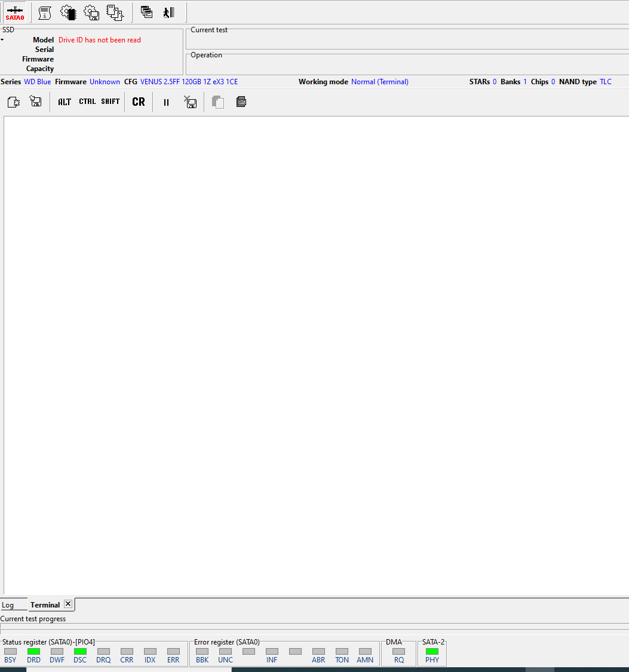The width and height of the screenshot is (629, 672).
Task: Click the terminal keyboard icon
Action: coord(241,102)
